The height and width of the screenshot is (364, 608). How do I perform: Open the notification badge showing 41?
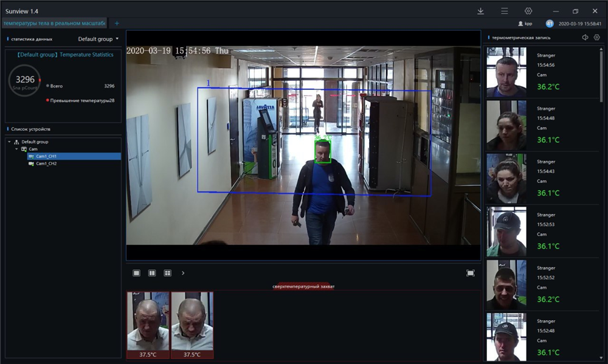[549, 24]
